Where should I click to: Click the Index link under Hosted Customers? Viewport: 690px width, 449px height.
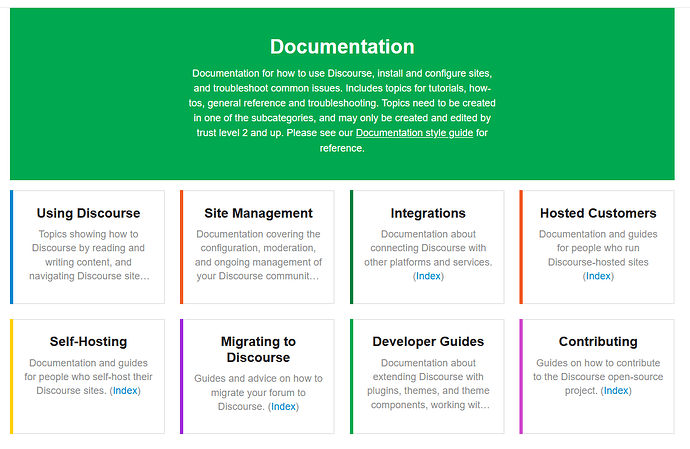pyautogui.click(x=598, y=276)
